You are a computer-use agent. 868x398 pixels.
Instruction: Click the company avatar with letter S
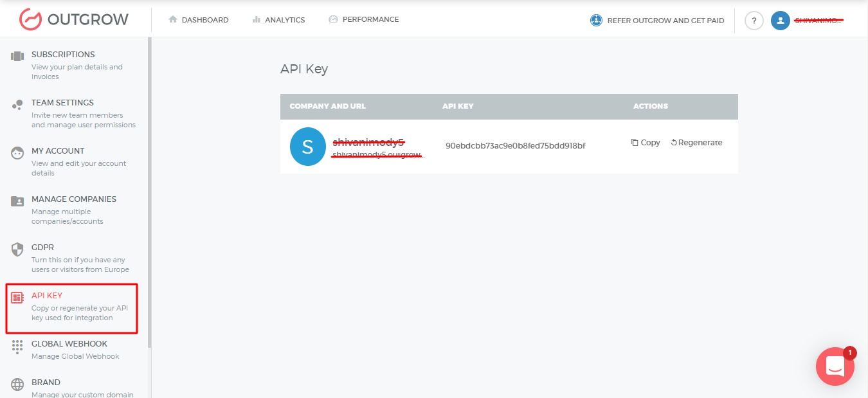[x=307, y=147]
